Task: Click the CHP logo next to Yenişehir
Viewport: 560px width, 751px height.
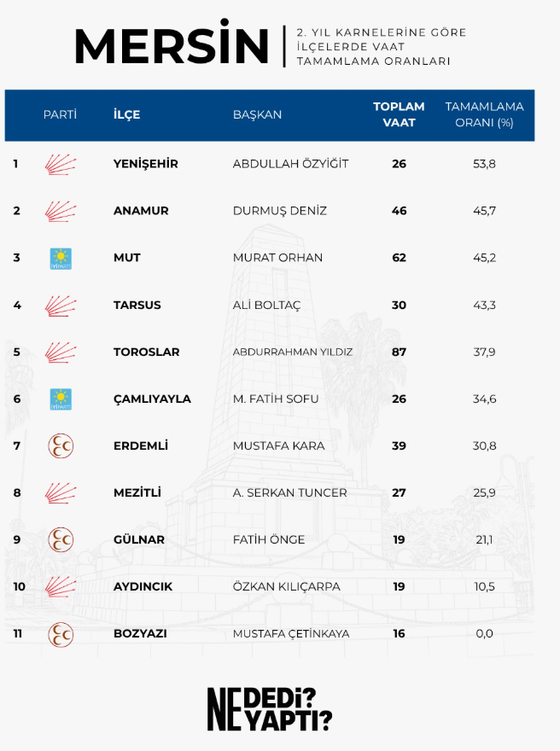Action: [x=61, y=164]
